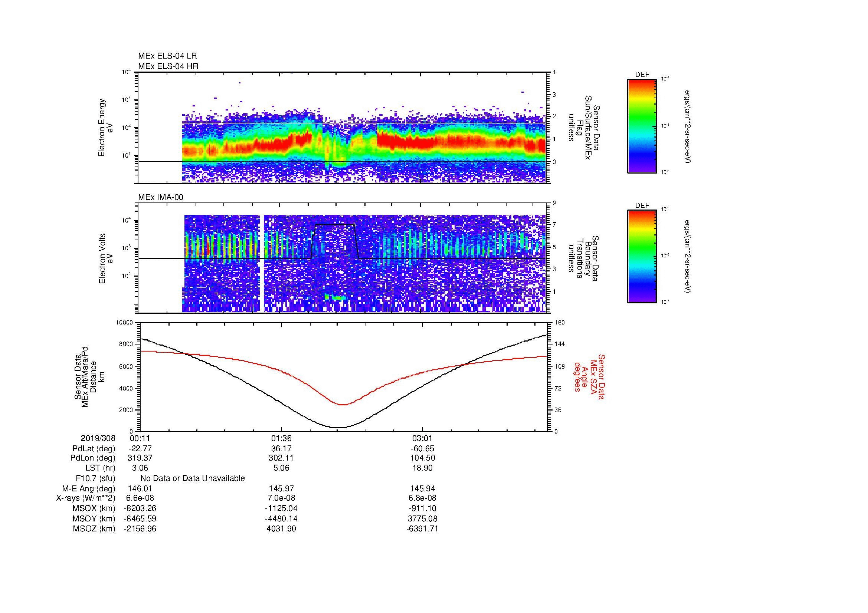Click LST value 18.90
The height and width of the screenshot is (613, 868).
[x=422, y=468]
